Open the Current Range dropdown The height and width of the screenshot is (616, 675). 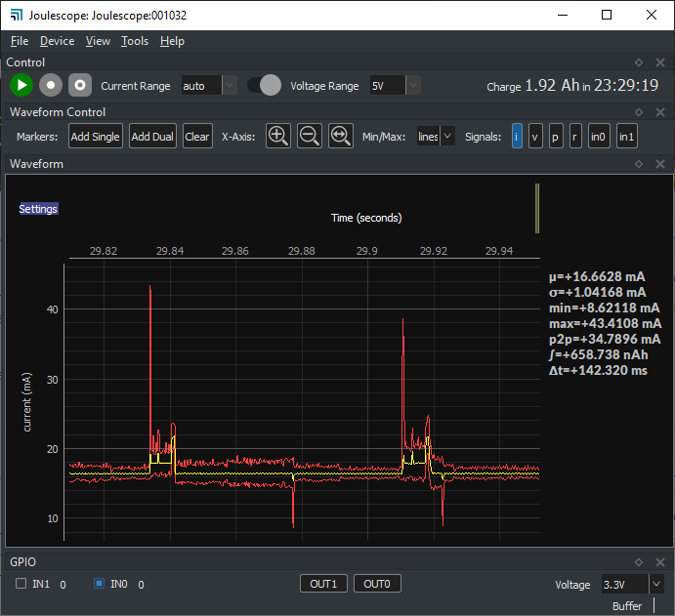pyautogui.click(x=209, y=85)
